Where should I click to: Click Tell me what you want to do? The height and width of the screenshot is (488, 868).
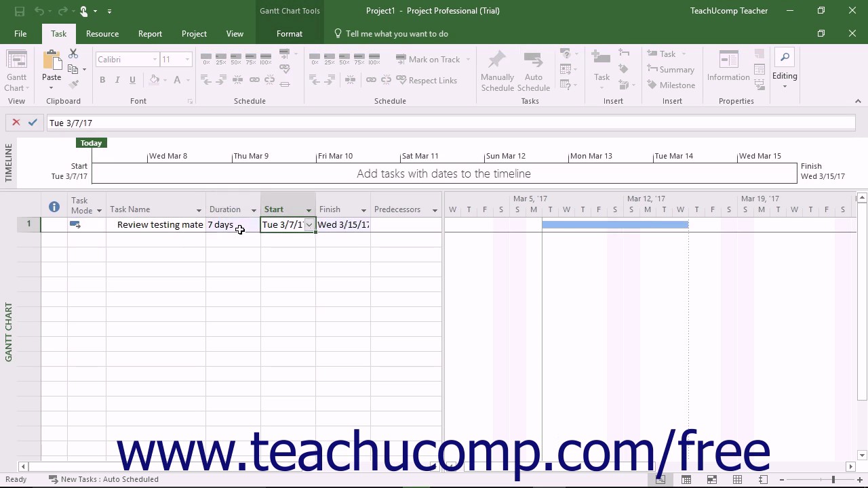pos(391,33)
